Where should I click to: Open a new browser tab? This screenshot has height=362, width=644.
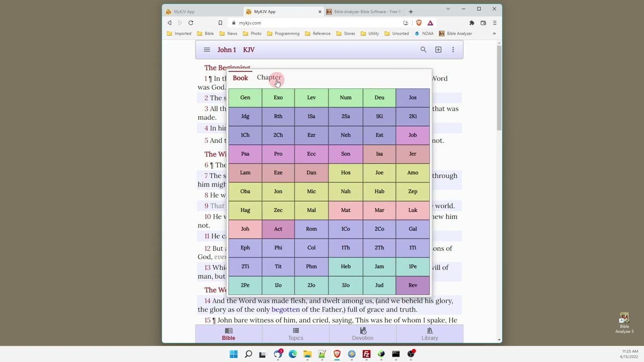[411, 12]
